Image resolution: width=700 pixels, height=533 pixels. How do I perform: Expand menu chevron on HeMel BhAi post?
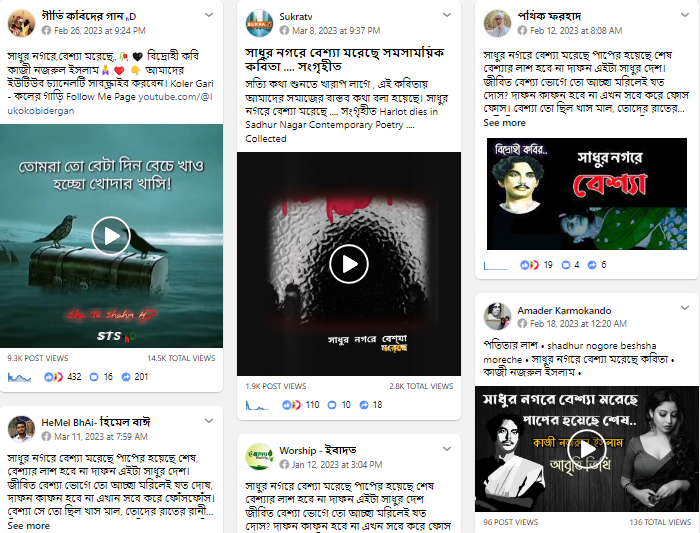pos(208,421)
